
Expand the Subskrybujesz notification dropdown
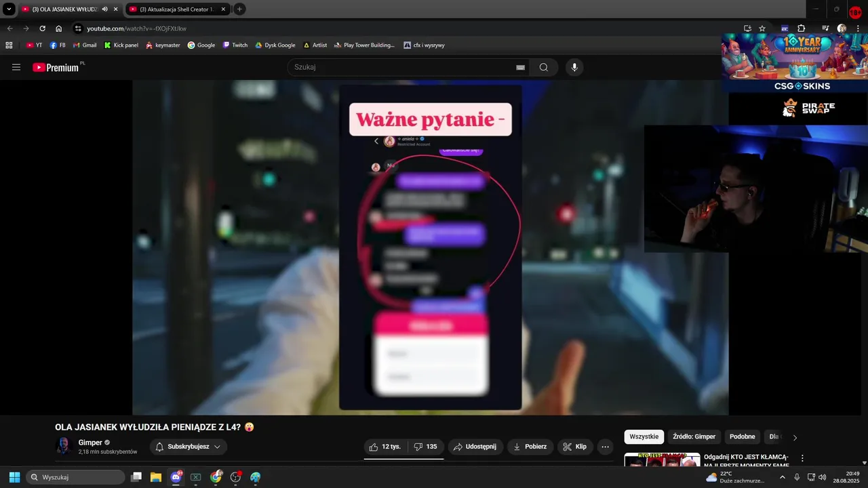[188, 447]
